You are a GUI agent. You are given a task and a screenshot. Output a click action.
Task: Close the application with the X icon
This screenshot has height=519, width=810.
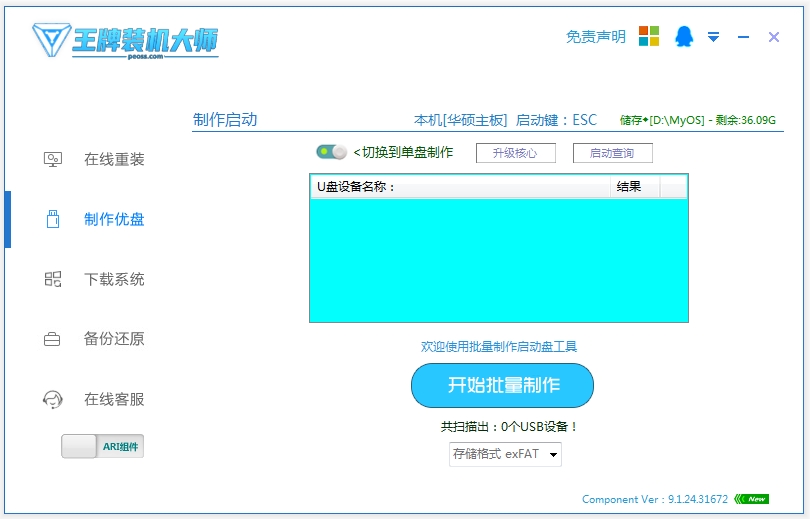coord(773,37)
